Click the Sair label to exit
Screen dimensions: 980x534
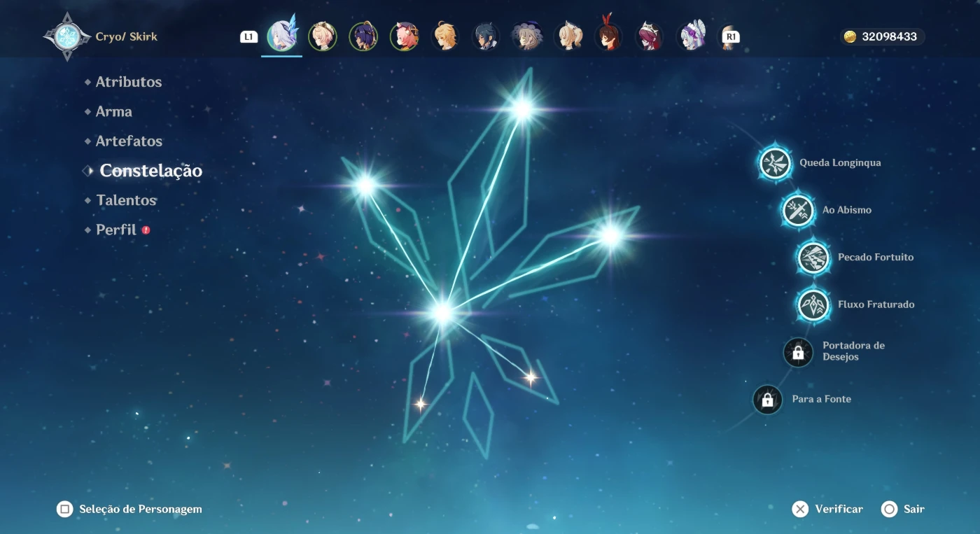[x=913, y=510]
